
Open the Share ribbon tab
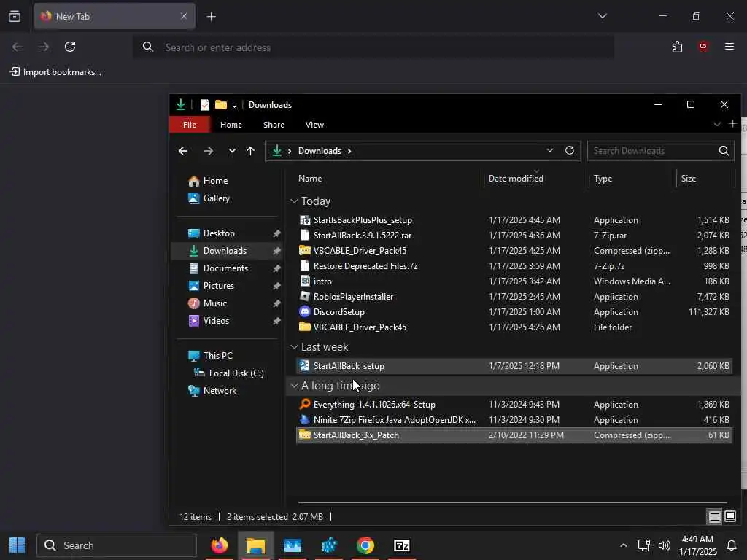point(274,125)
